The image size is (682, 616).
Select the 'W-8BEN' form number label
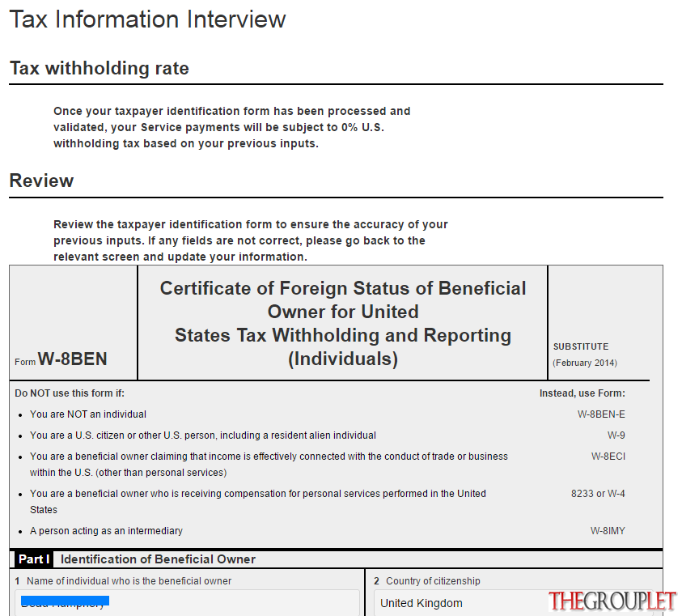click(72, 359)
